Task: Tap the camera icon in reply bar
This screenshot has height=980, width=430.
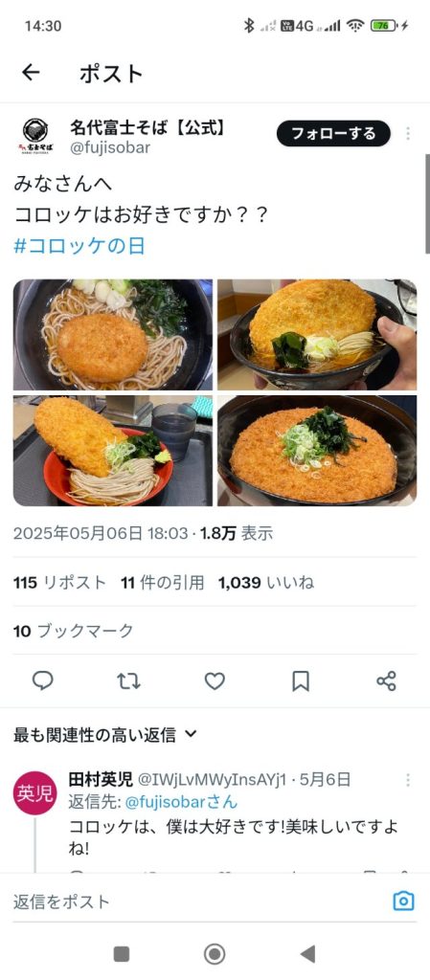Action: pos(404,901)
